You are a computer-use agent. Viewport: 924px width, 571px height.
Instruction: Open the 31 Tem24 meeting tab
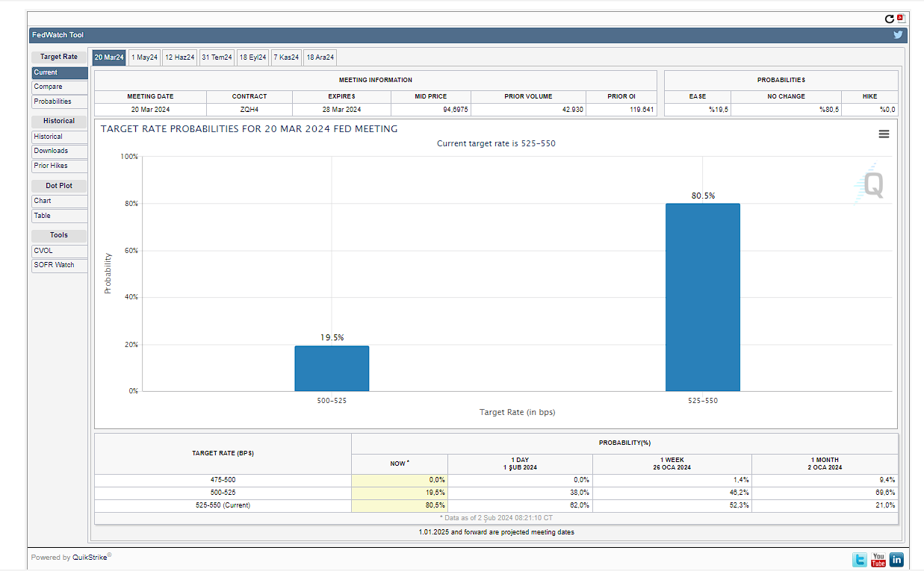[217, 57]
